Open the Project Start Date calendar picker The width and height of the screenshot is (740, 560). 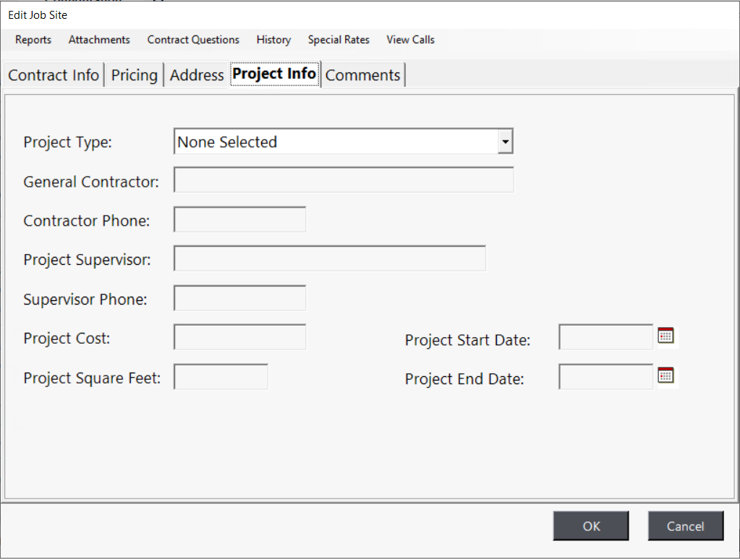click(x=665, y=336)
